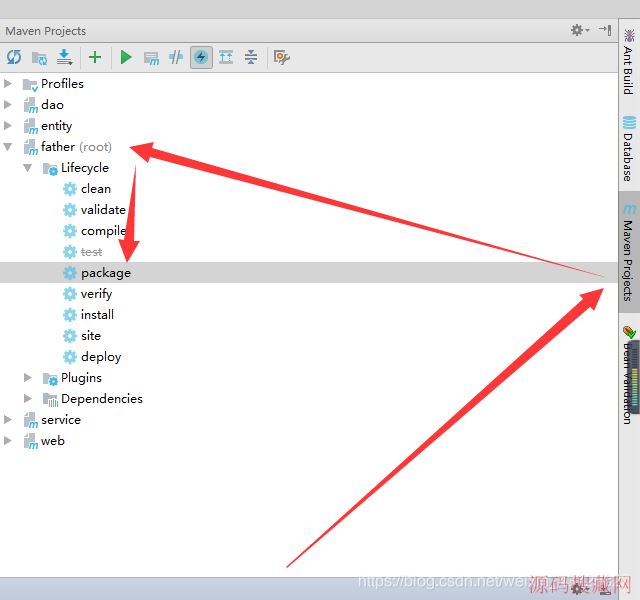
Task: Click panel settings gear in header
Action: 577,31
